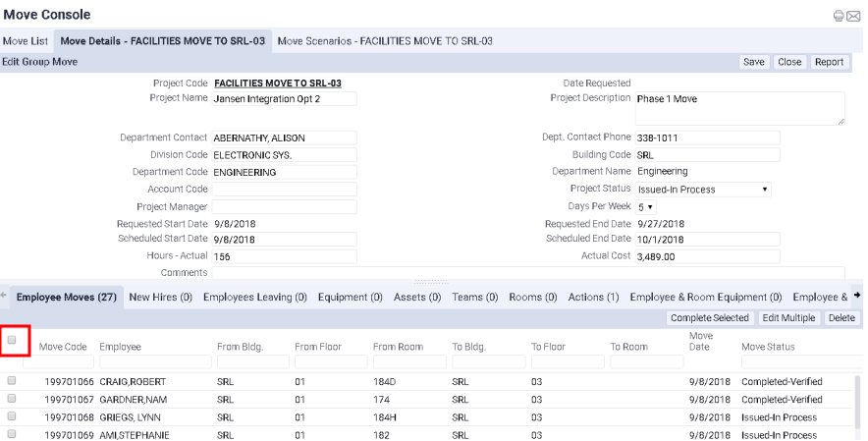Click the Project Name input field

285,99
